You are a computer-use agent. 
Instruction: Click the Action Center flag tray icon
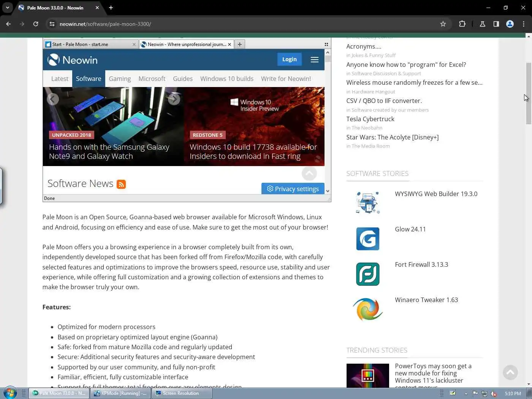tap(475, 394)
